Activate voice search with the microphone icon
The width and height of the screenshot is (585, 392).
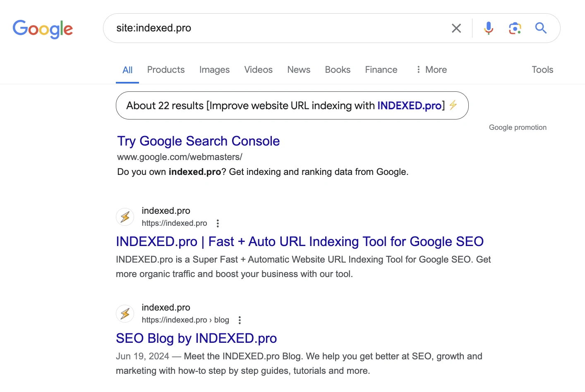488,28
